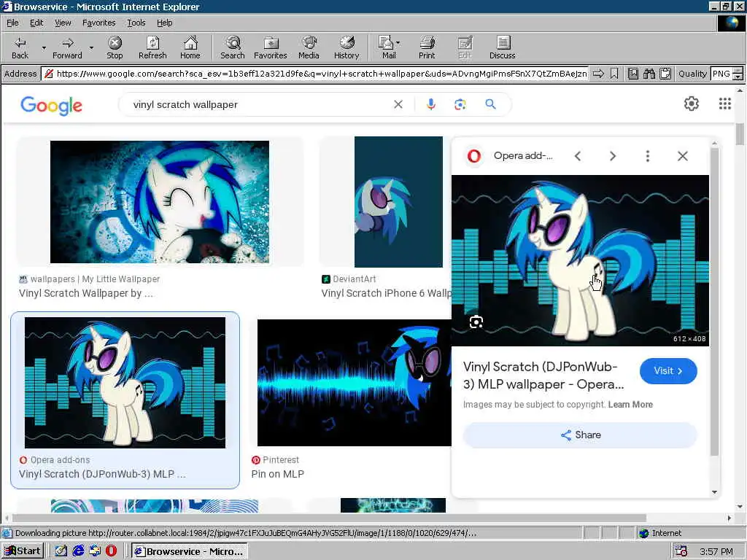
Task: Click the large preview image
Action: click(580, 260)
